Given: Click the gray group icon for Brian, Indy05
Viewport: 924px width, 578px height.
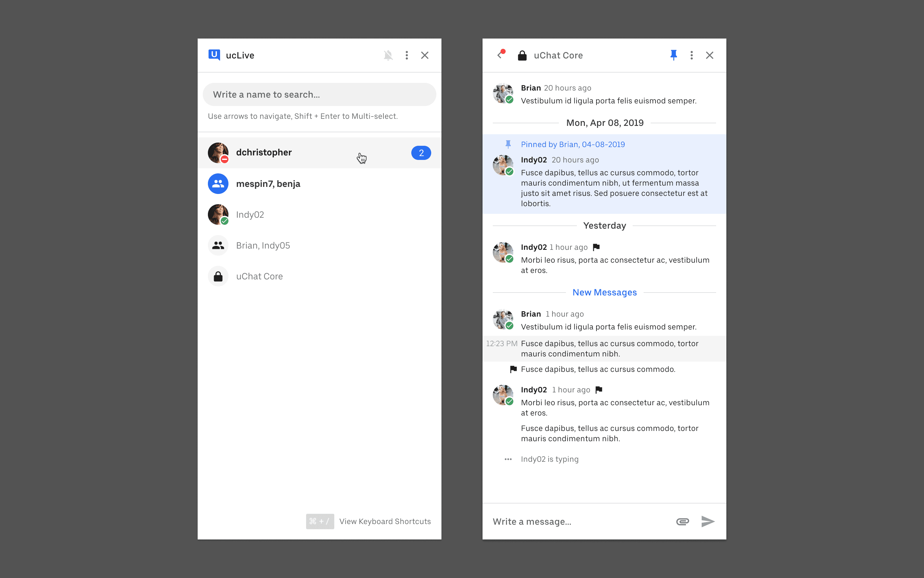Looking at the screenshot, I should (218, 245).
